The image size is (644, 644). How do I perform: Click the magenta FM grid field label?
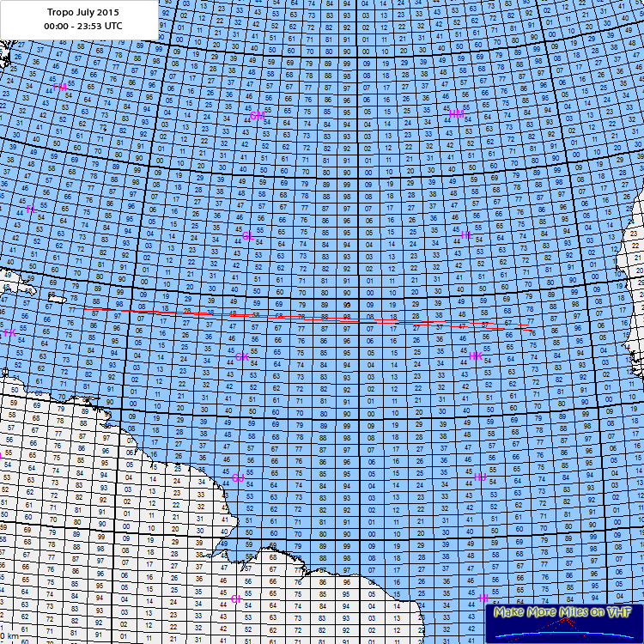click(60, 87)
